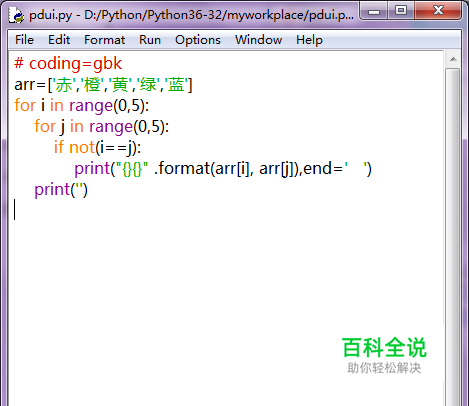Open the Window menu

pyautogui.click(x=258, y=40)
